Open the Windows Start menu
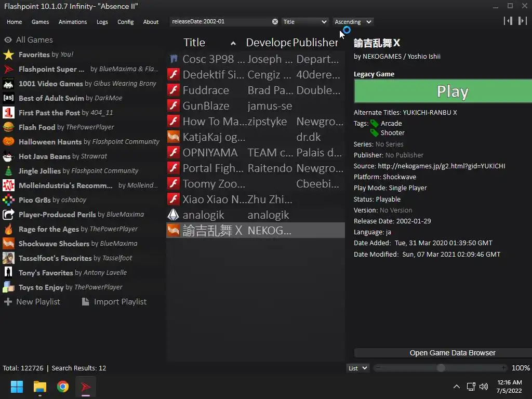Screen dimensions: 532x399 tap(17, 387)
